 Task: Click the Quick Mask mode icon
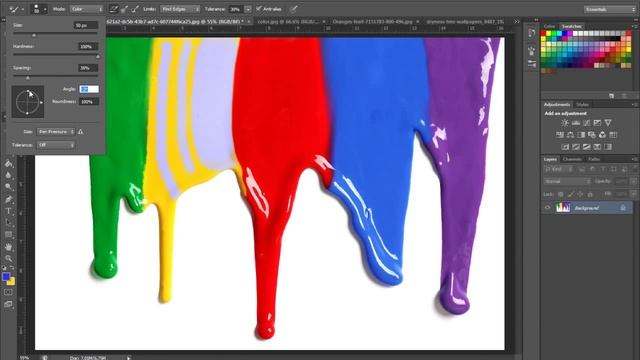tap(9, 292)
